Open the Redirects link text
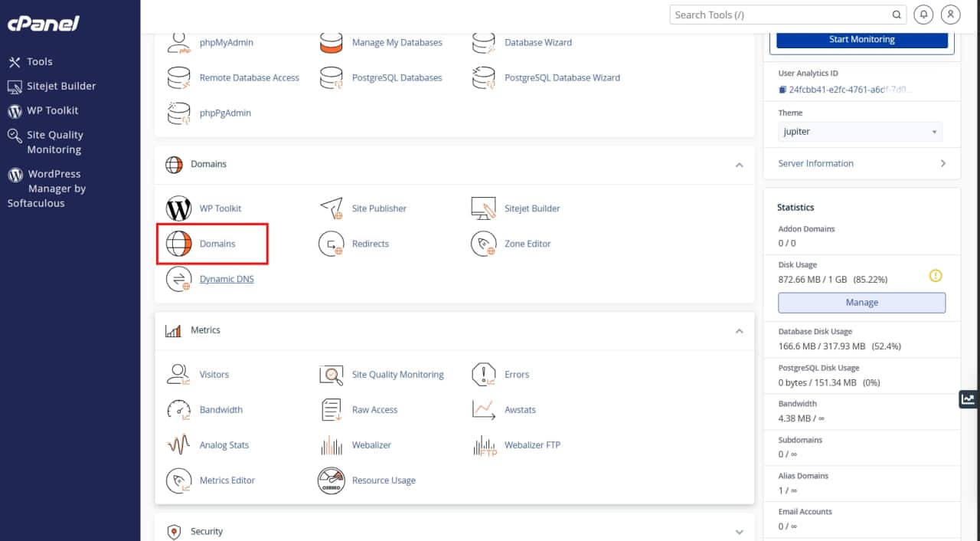980x541 pixels. tap(371, 244)
